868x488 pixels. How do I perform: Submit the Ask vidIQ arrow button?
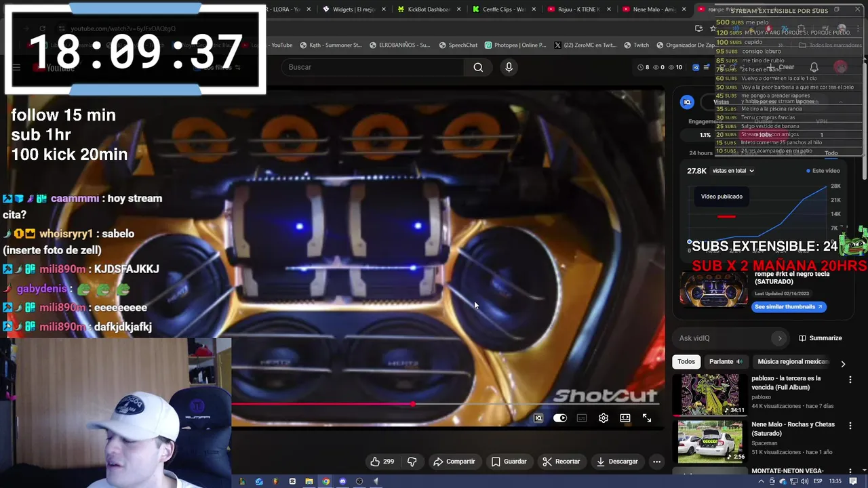coord(780,338)
